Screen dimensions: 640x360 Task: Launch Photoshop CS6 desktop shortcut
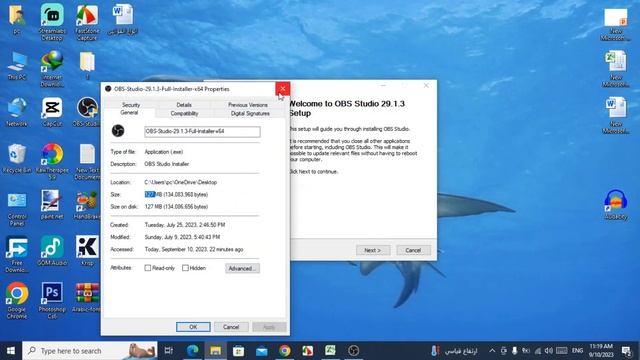[x=52, y=300]
